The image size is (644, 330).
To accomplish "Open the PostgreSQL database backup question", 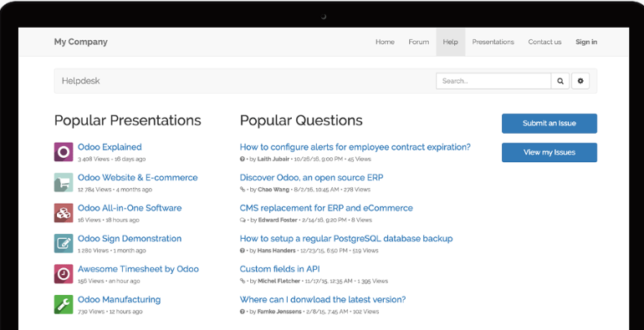I will click(x=345, y=238).
